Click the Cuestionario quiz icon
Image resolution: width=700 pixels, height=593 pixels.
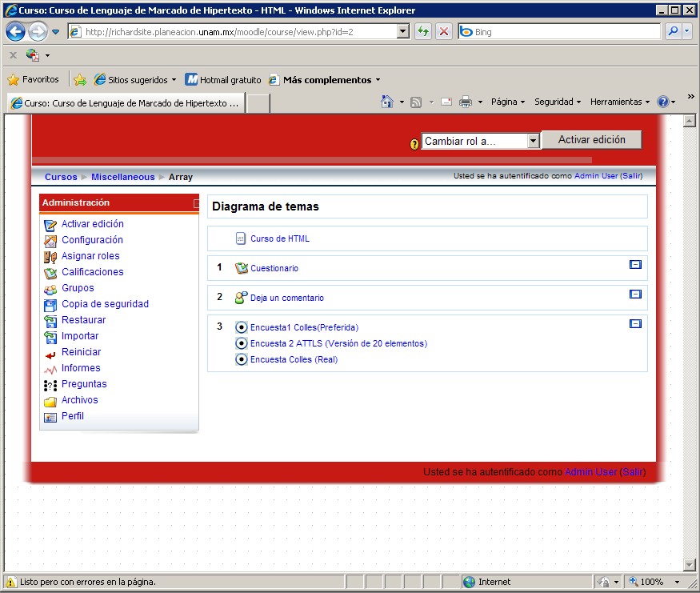[242, 269]
